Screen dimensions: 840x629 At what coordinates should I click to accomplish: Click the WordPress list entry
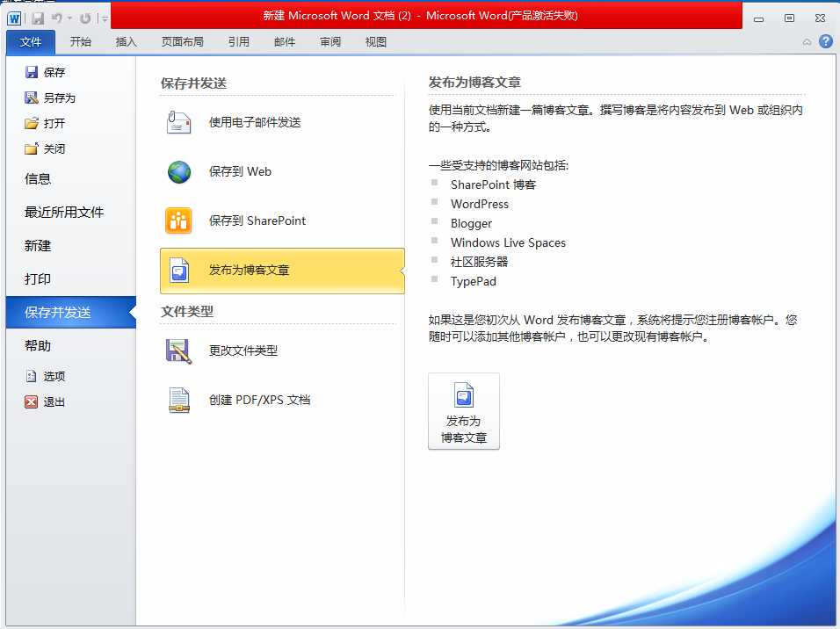click(480, 204)
